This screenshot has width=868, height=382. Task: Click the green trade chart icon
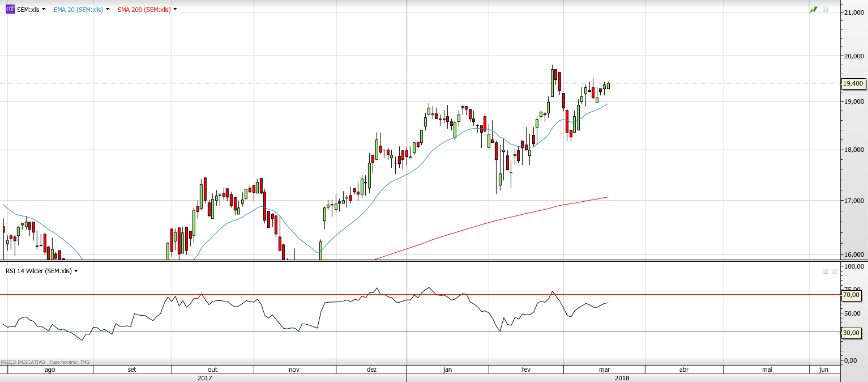[814, 10]
